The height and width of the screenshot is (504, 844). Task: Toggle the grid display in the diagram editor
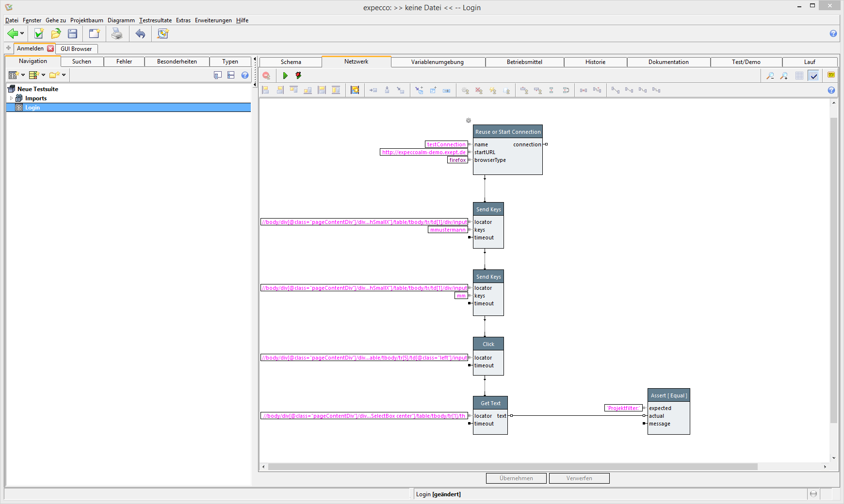(x=799, y=76)
